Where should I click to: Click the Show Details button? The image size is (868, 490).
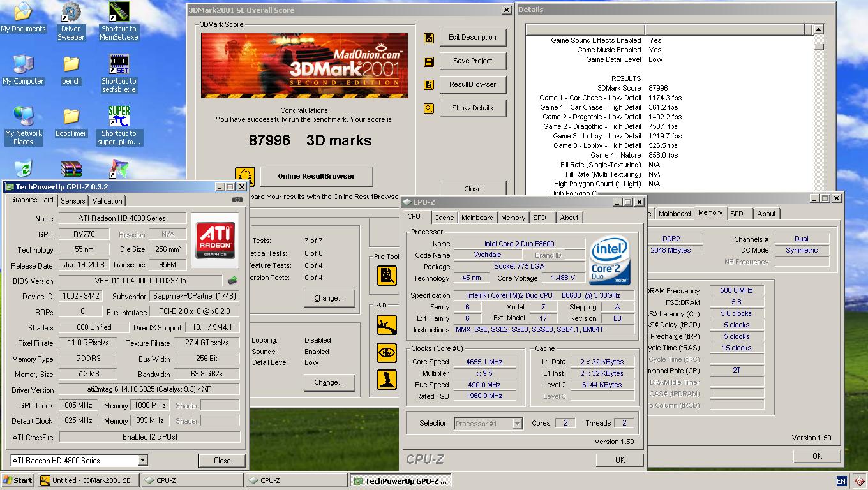(472, 108)
